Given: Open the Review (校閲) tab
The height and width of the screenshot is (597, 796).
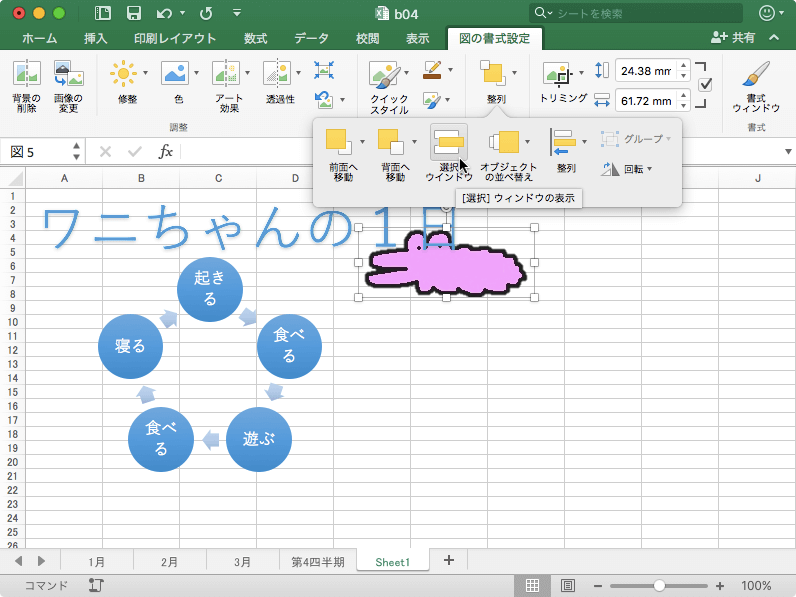Looking at the screenshot, I should click(x=368, y=38).
